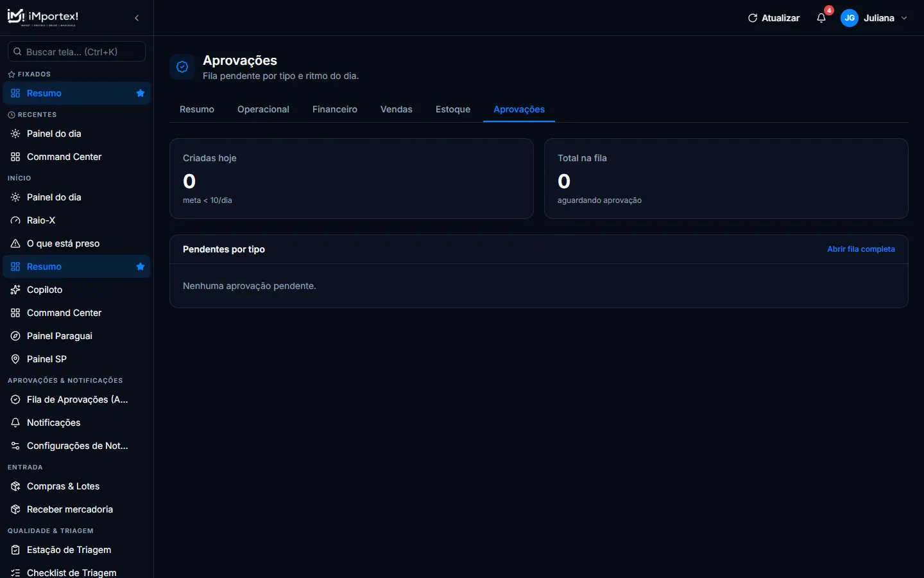Click the Aprovações checkmark header icon
This screenshot has height=578, width=924.
pos(182,67)
